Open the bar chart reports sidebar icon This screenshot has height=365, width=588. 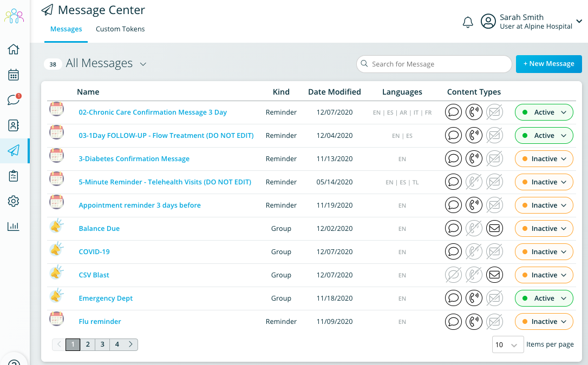(x=14, y=226)
